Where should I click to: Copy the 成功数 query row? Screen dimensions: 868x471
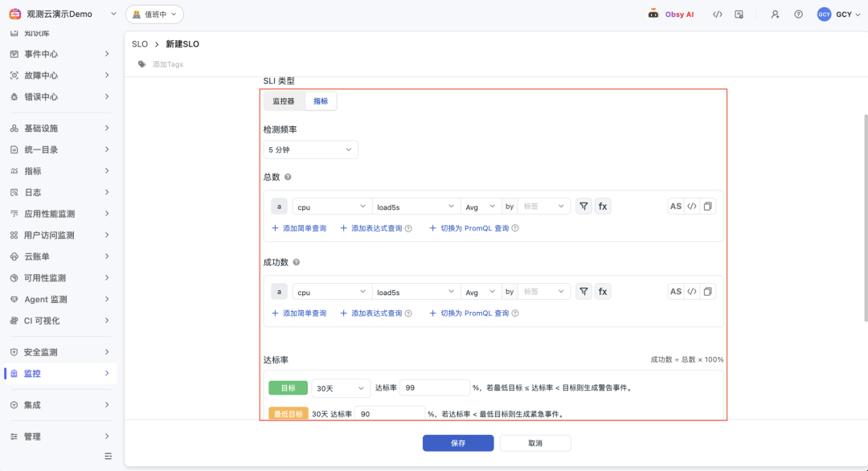coord(707,292)
